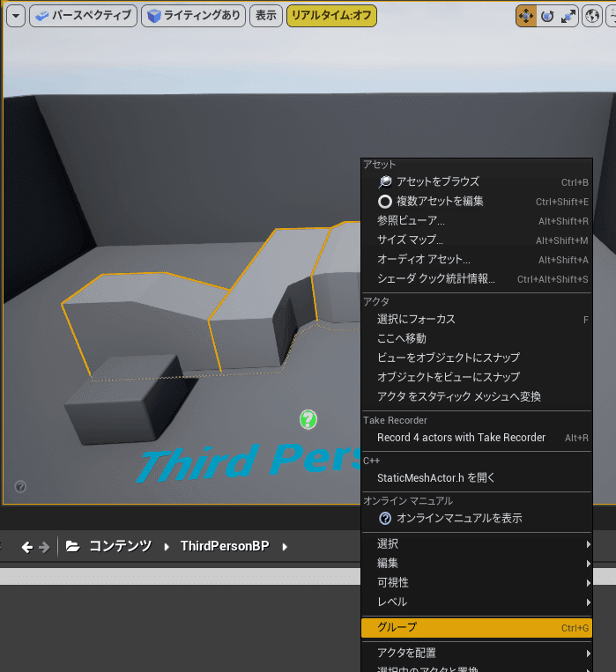The image size is (616, 672).
Task: Open サイズ マップ... menu entry
Action: (477, 240)
